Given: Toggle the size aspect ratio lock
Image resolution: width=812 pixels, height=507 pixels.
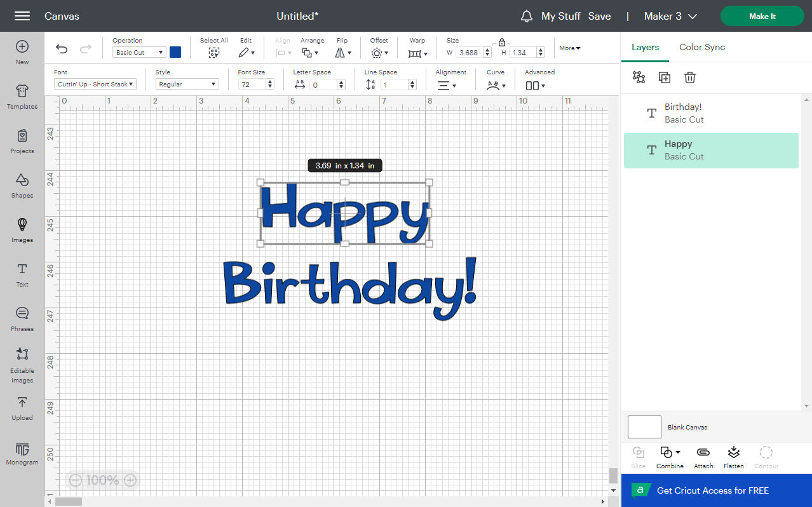Looking at the screenshot, I should tap(501, 41).
